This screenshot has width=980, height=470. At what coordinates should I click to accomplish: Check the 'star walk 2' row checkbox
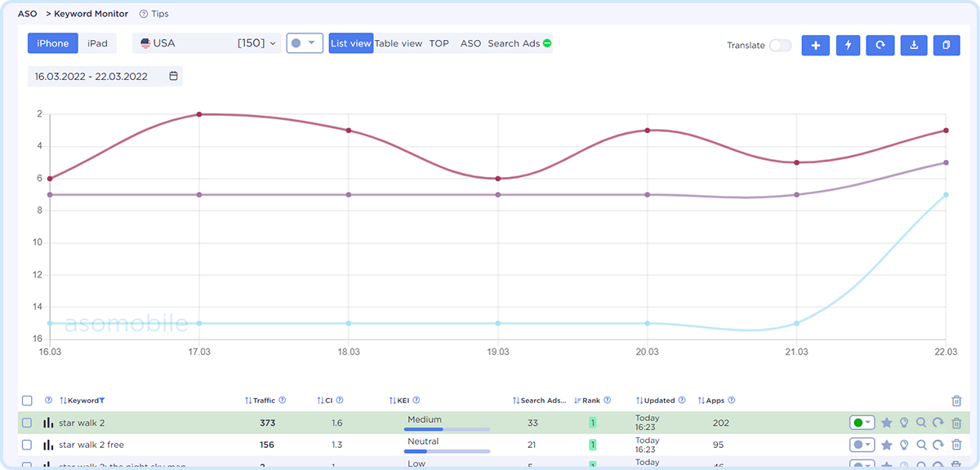pos(27,423)
